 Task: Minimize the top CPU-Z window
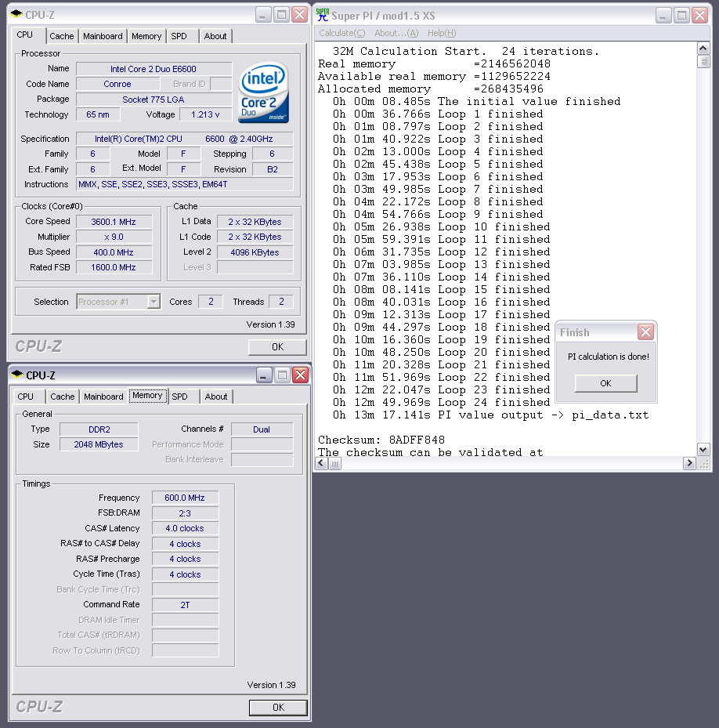click(x=262, y=15)
